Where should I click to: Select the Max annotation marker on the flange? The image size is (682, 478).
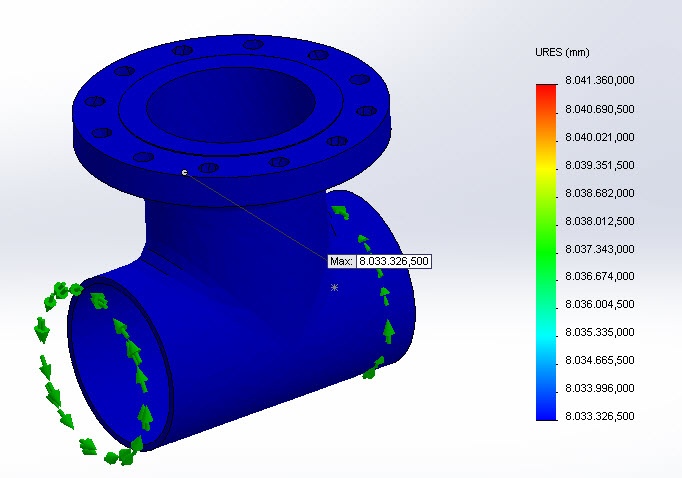click(x=184, y=173)
